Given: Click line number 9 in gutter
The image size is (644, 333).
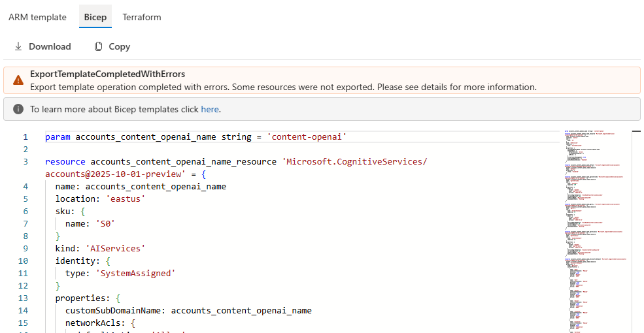Looking at the screenshot, I should [25, 249].
